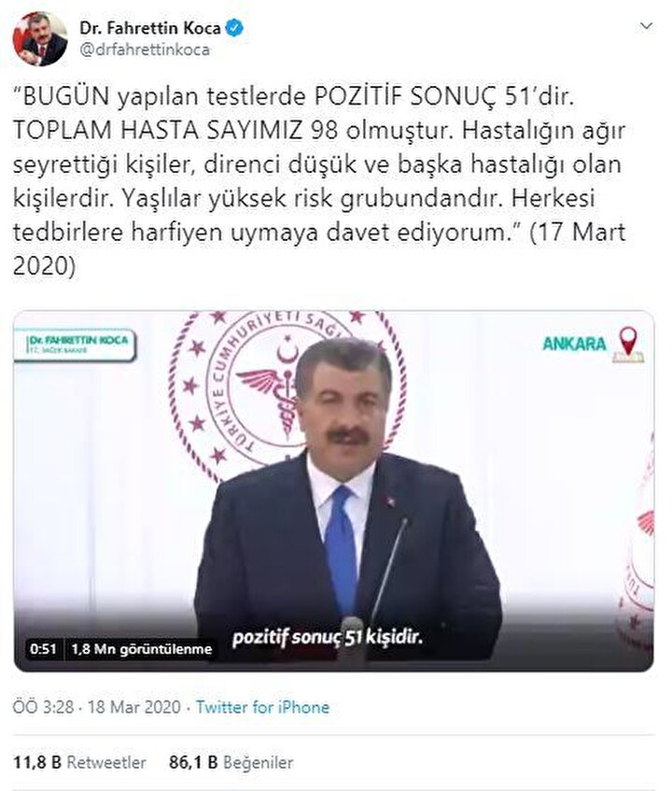Image resolution: width=672 pixels, height=791 pixels.
Task: Click the Dr. Fahrettin Koca name banner in video
Action: [75, 345]
